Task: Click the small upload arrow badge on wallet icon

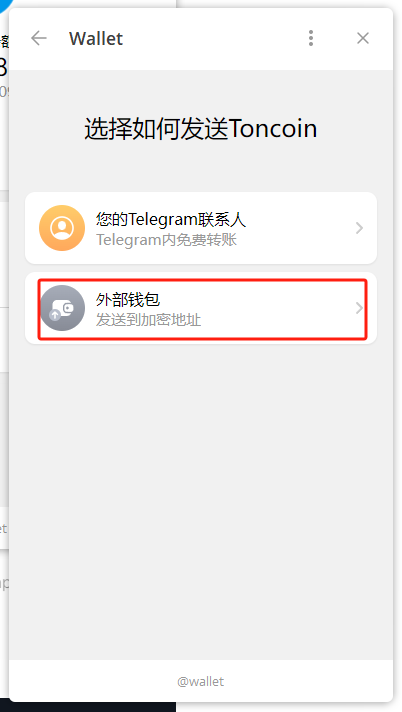Action: [55, 314]
